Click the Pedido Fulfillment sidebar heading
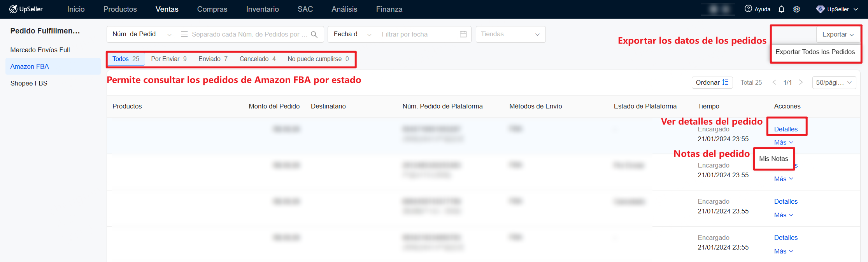This screenshot has height=262, width=868. tap(45, 31)
